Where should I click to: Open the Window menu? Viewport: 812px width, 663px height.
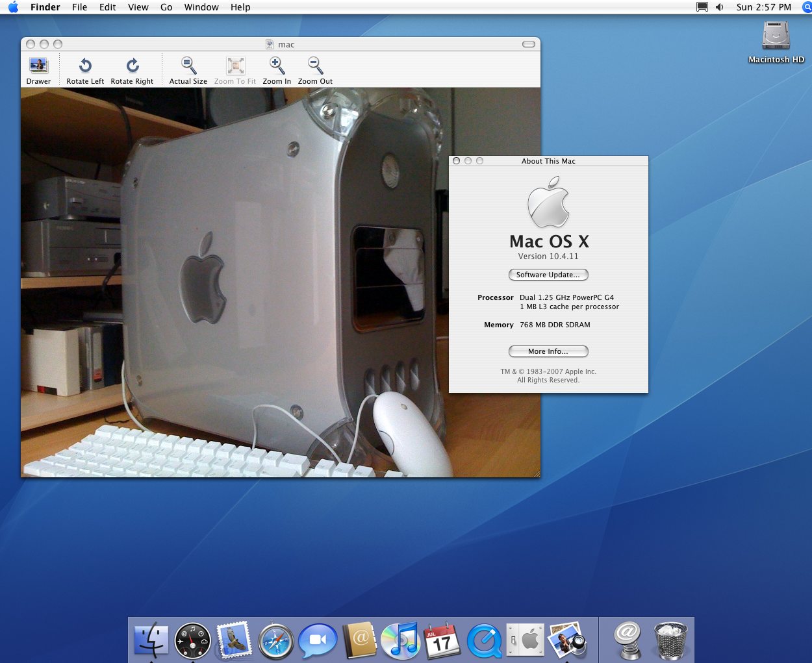[201, 7]
